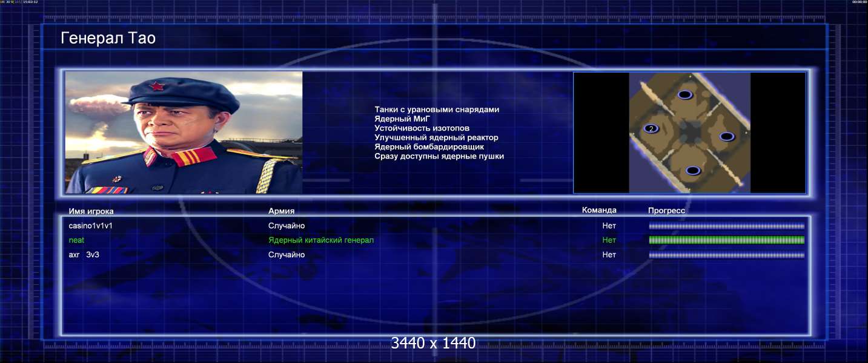
Task: Click casino1v1v1's army value 'Случайно'
Action: point(287,226)
